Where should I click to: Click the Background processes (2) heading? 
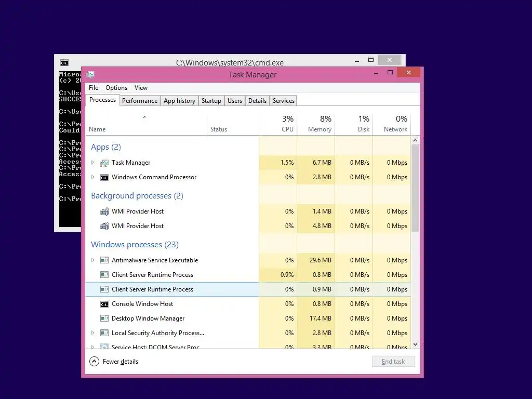[x=137, y=196]
